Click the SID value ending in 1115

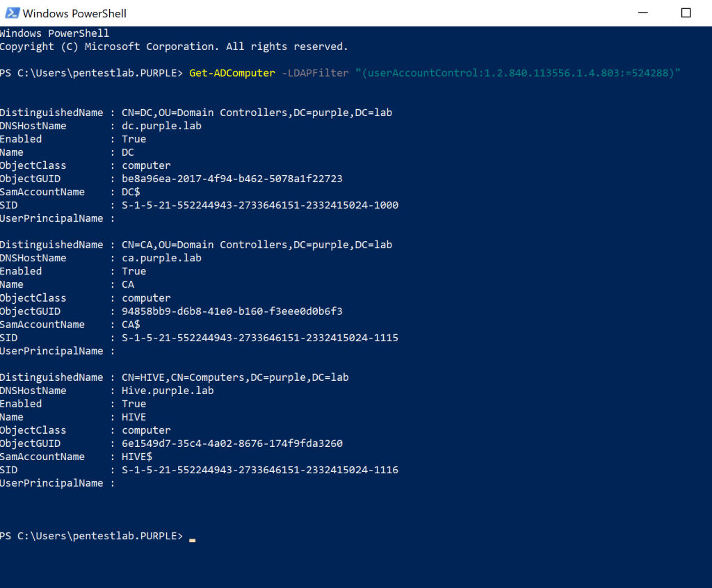pyautogui.click(x=260, y=338)
